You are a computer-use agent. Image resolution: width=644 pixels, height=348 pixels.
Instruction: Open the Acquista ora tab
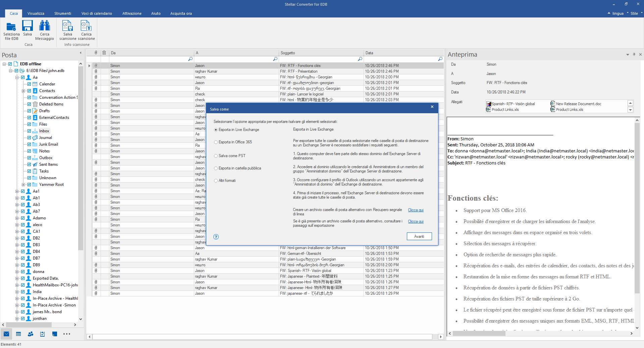181,13
